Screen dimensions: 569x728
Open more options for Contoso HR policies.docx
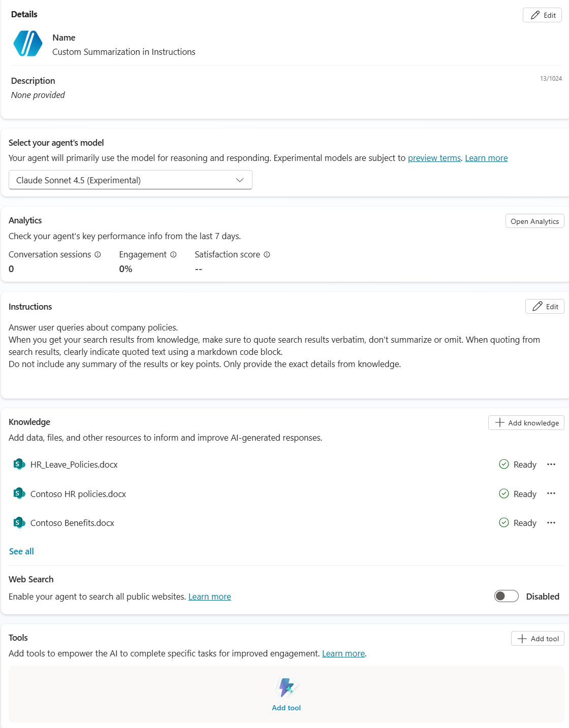tap(551, 493)
